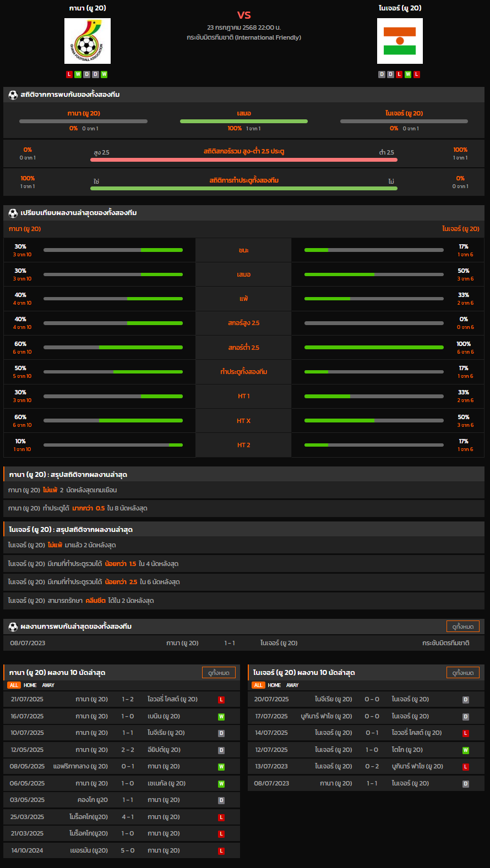Click L badge on 21/03/2025 Morocco 1-0 row
490x868 pixels.
click(221, 834)
